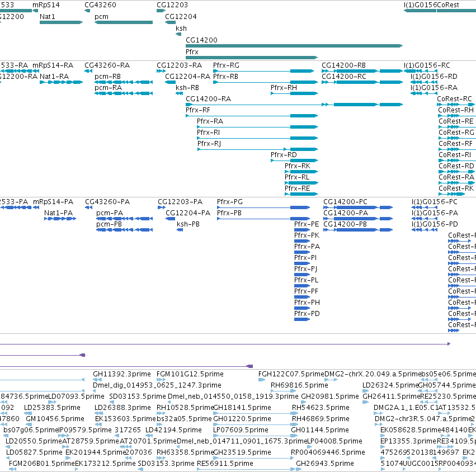Select transcript label Pfrx-RD
The image size is (476, 472).
pos(284,155)
